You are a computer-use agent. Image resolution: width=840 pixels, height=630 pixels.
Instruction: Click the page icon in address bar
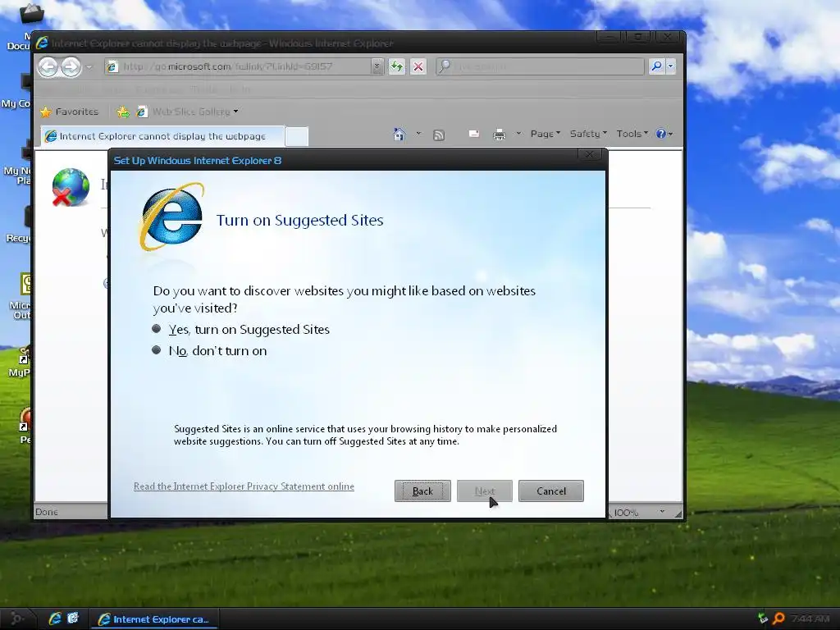[x=112, y=66]
